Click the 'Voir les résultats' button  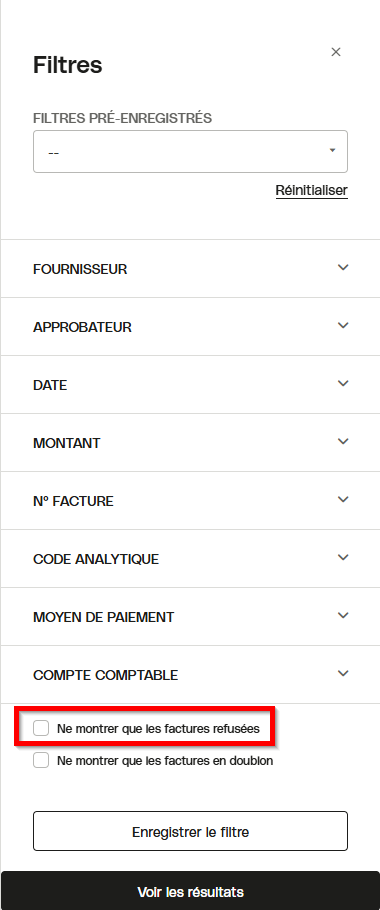[x=190, y=891]
